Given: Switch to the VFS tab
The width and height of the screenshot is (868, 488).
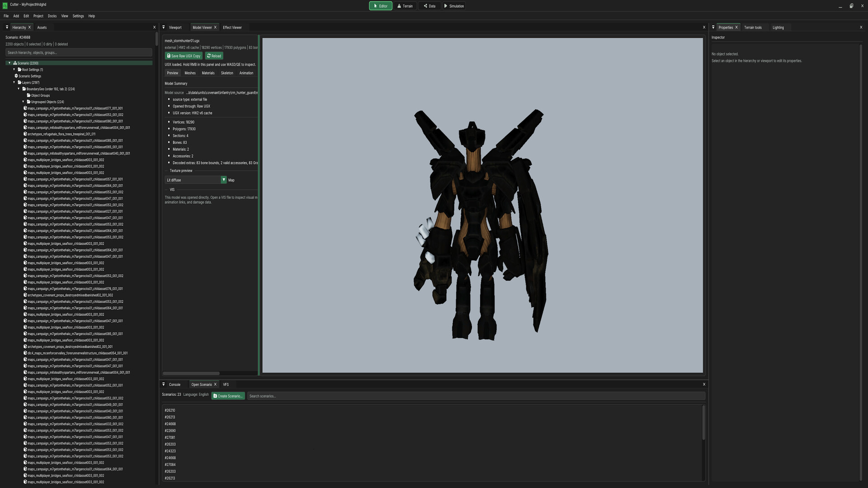Looking at the screenshot, I should pos(226,385).
